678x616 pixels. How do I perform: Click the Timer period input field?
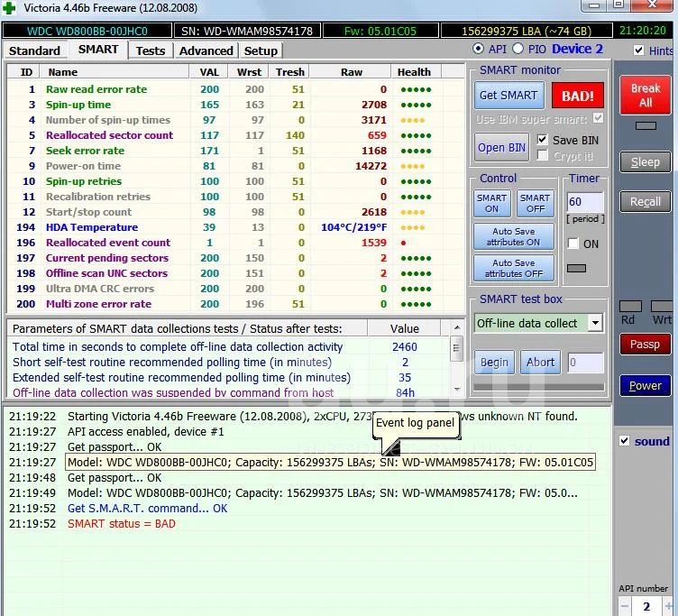tap(585, 202)
